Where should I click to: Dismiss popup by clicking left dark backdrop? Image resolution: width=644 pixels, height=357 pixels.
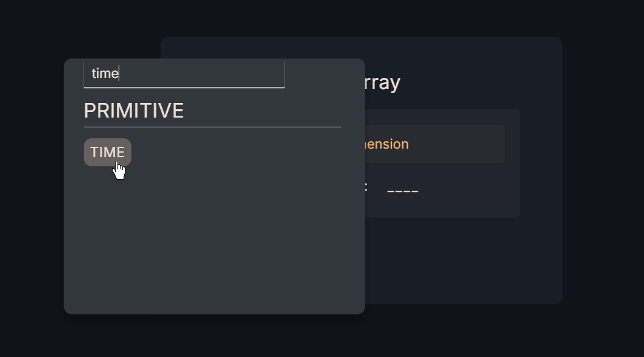click(x=30, y=183)
